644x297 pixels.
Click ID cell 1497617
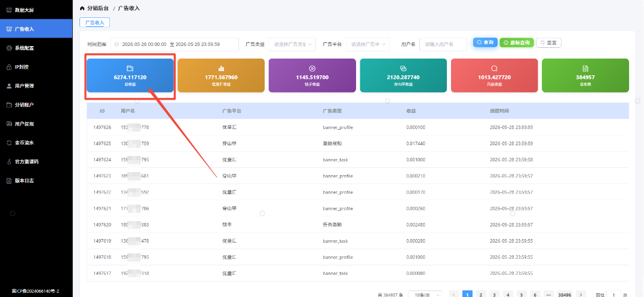click(x=102, y=273)
